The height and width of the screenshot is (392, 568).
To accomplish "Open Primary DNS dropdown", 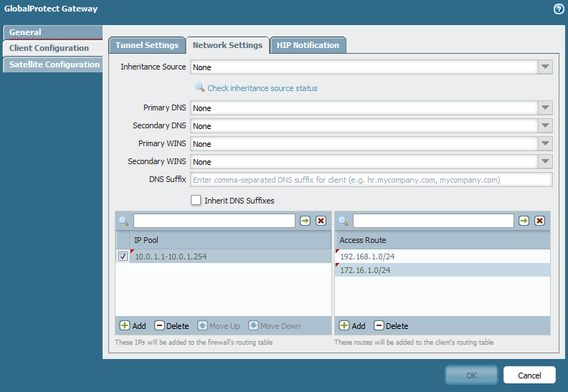I will pyautogui.click(x=545, y=108).
